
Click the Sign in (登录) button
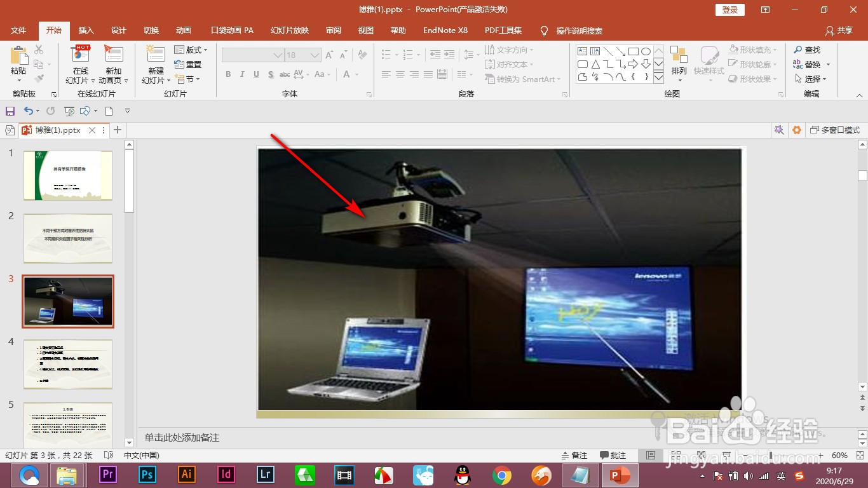[730, 10]
